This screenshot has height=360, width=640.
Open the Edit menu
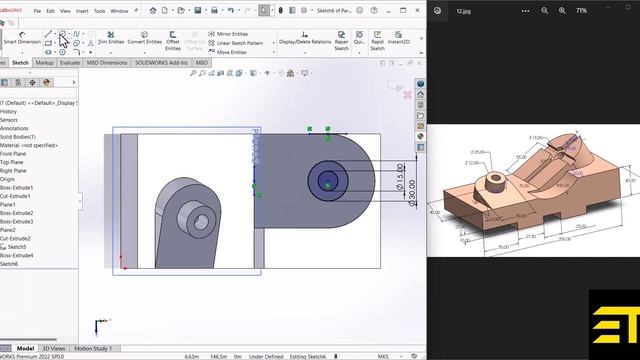[x=50, y=11]
